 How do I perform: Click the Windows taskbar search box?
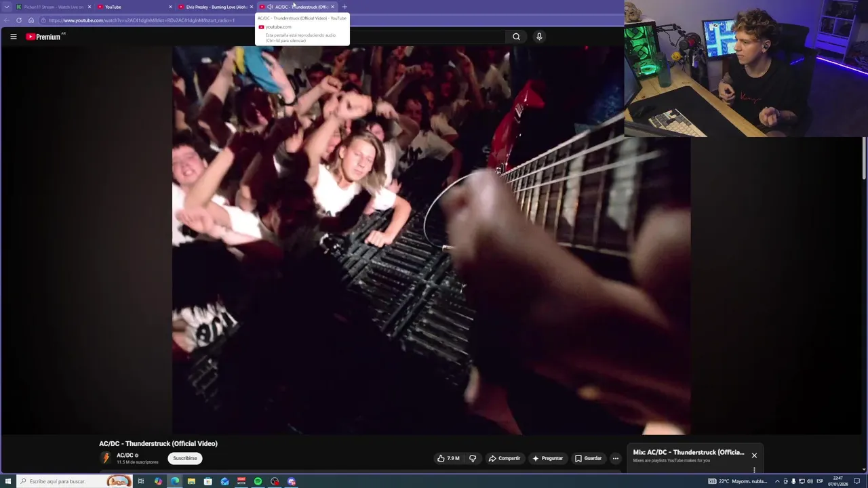(x=73, y=481)
